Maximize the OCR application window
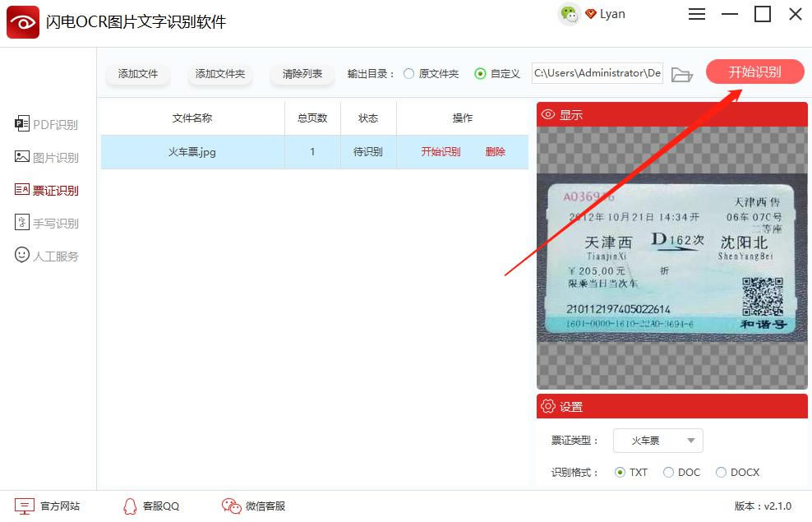 click(x=763, y=14)
